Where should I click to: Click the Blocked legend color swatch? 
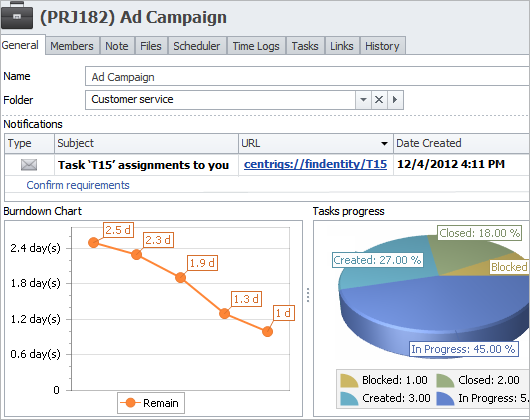tap(349, 380)
